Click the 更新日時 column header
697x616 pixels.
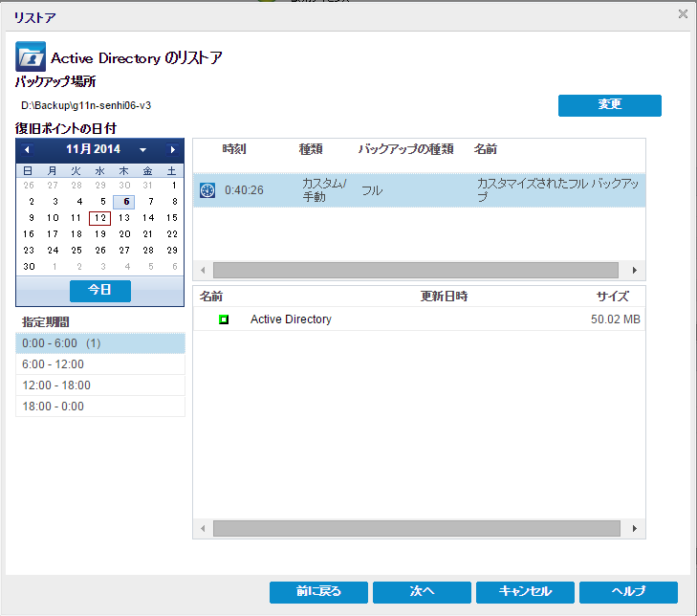[x=444, y=297]
